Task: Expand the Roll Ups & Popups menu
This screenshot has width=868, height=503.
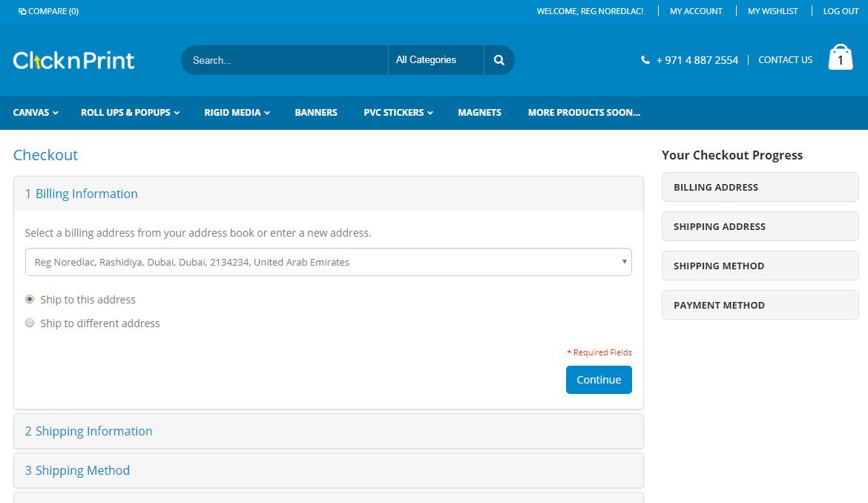Action: pos(131,113)
